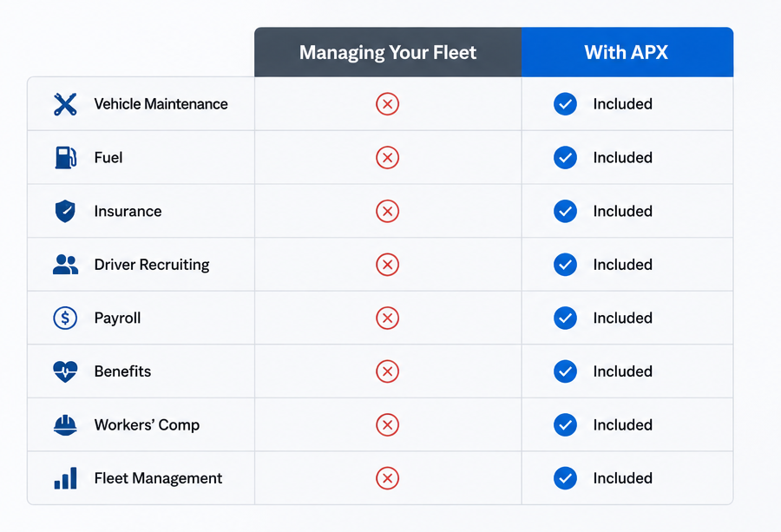This screenshot has height=532, width=781.
Task: Click Included text in Fuel row
Action: (622, 157)
